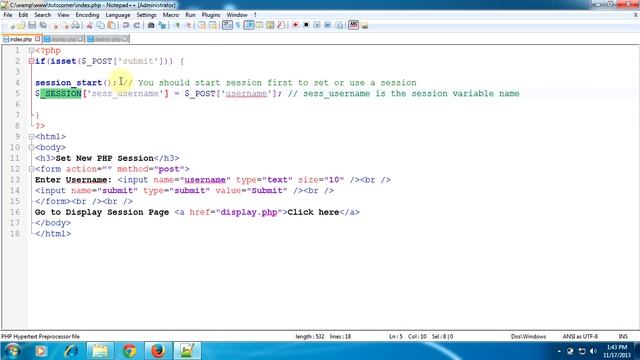Open the File menu

pos(8,15)
